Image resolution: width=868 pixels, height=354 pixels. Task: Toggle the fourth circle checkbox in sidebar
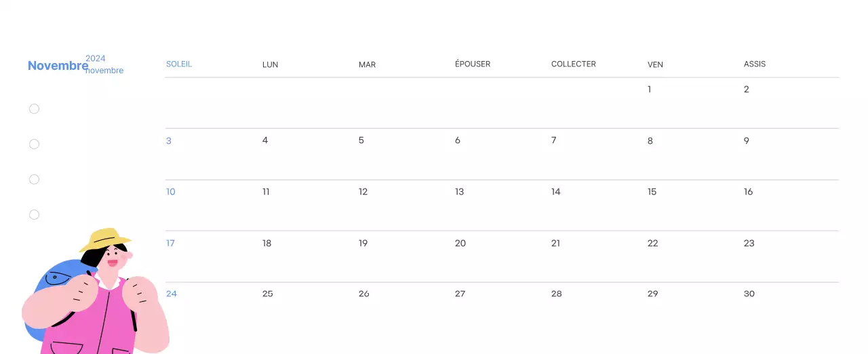35,214
